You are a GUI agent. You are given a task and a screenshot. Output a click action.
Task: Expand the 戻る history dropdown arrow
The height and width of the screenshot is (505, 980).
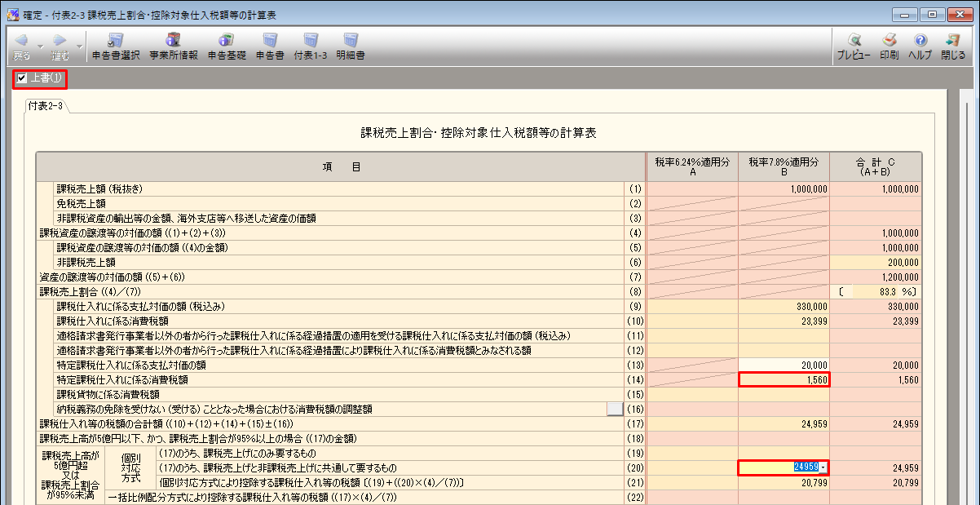pos(39,47)
